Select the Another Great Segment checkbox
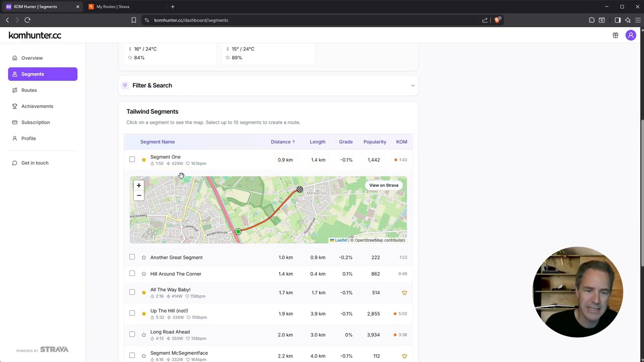The width and height of the screenshot is (644, 362). (132, 257)
